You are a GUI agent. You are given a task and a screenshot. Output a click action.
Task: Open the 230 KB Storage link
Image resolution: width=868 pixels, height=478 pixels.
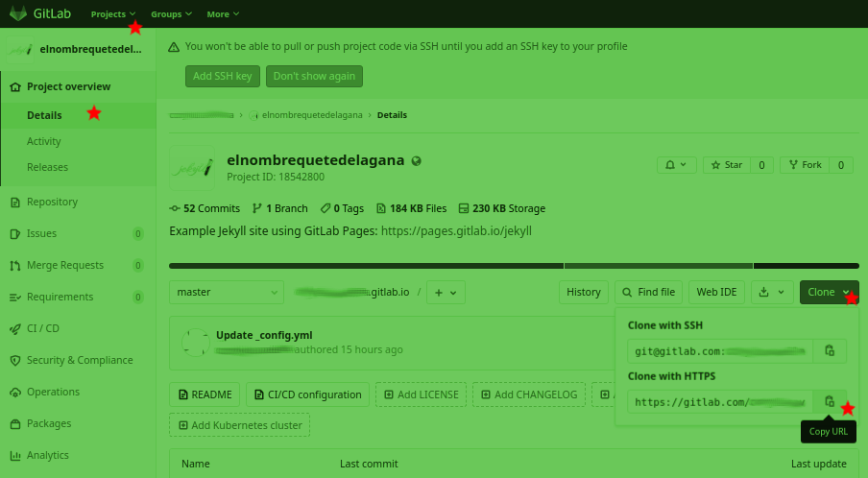point(502,208)
